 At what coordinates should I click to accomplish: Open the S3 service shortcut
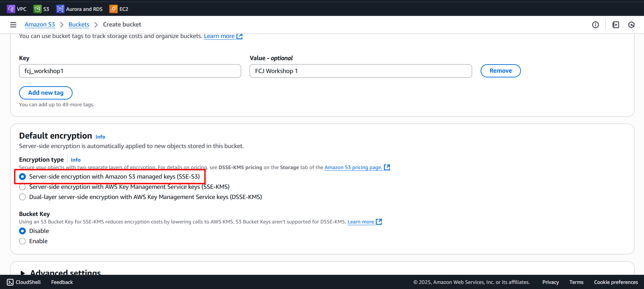(x=41, y=9)
